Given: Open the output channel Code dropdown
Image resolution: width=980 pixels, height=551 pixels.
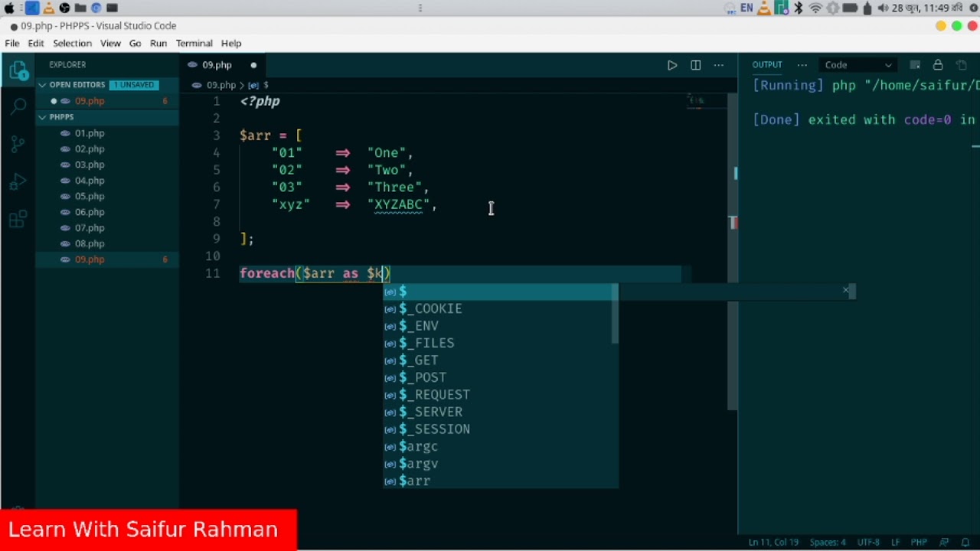Looking at the screenshot, I should [858, 65].
